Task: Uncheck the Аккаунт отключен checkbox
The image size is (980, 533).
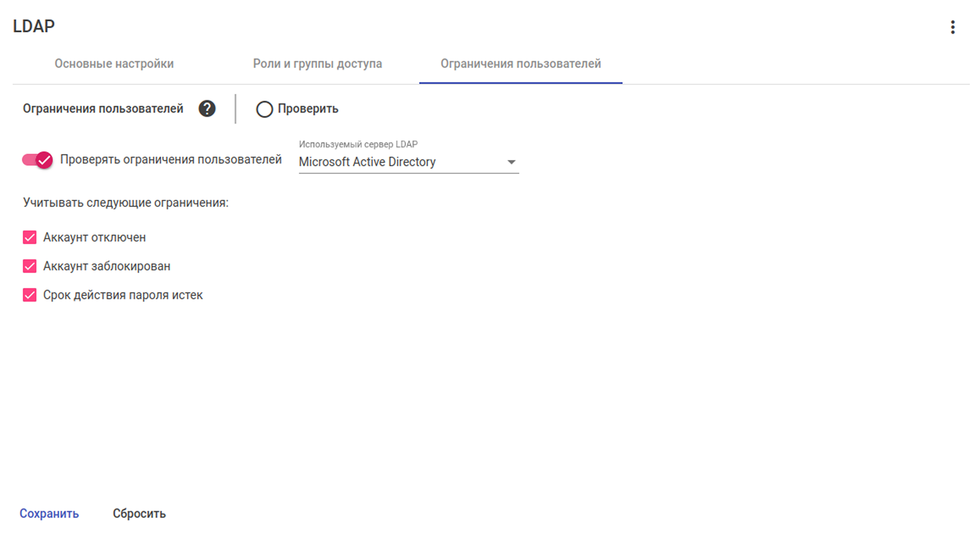Action: (x=30, y=237)
